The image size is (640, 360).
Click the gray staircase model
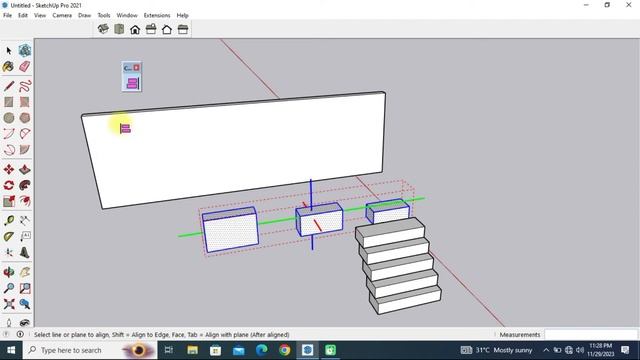click(398, 265)
